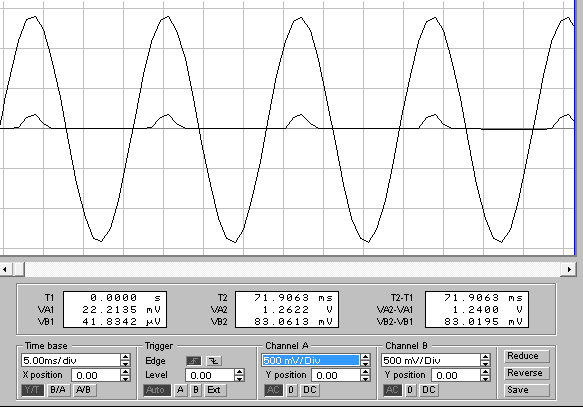Decrease Channel A Y position down arrow
Viewport: 583px width, 407px height.
coord(365,378)
